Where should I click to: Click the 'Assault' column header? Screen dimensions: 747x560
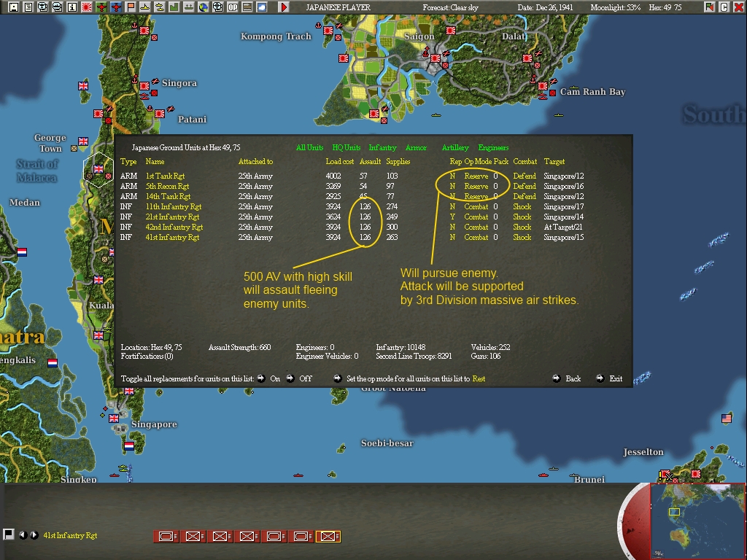click(370, 161)
